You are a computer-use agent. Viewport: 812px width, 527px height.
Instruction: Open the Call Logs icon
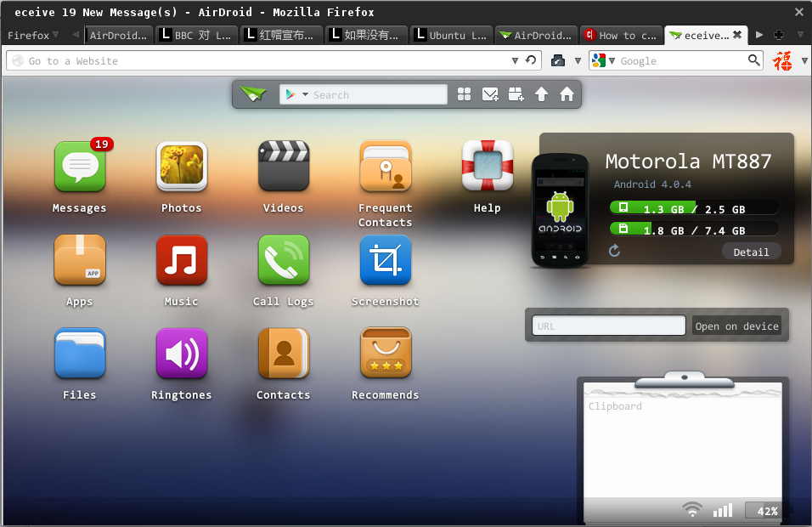pos(284,259)
